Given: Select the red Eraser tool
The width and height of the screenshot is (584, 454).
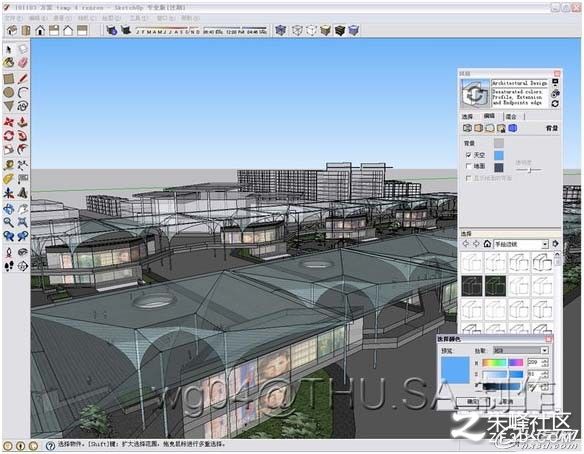Looking at the screenshot, I should click(x=23, y=63).
